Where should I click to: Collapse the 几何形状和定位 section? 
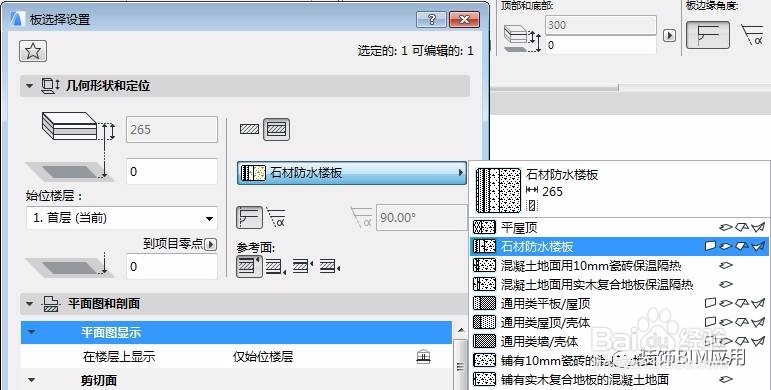pyautogui.click(x=30, y=86)
